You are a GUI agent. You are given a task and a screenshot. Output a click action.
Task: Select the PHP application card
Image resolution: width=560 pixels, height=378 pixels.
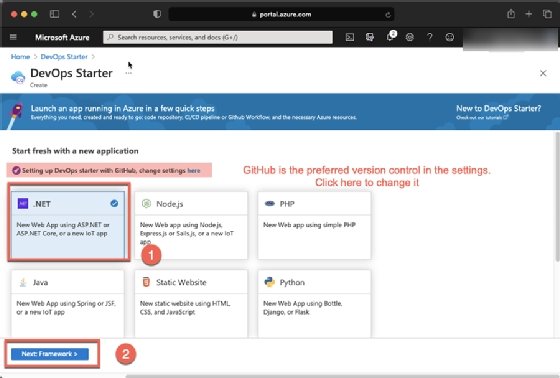click(x=314, y=225)
